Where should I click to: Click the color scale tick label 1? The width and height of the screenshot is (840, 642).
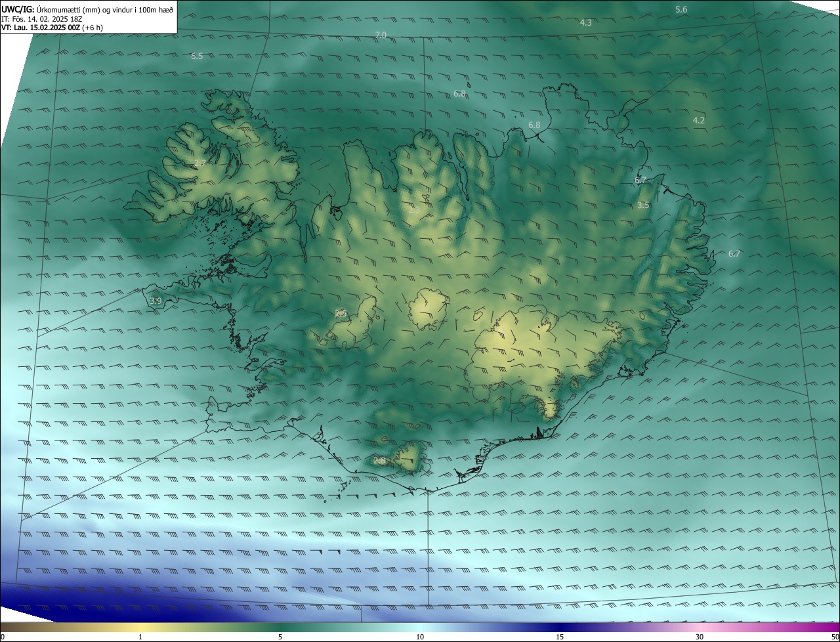point(140,637)
